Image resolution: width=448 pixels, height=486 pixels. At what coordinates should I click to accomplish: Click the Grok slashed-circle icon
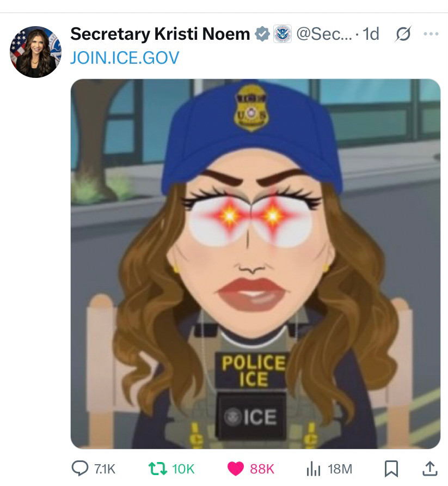click(403, 34)
